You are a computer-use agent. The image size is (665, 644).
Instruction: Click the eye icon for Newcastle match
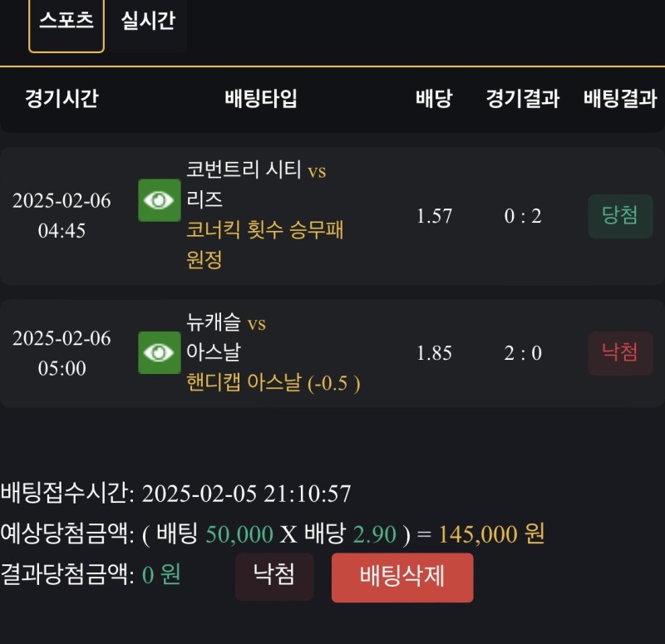[x=159, y=352]
